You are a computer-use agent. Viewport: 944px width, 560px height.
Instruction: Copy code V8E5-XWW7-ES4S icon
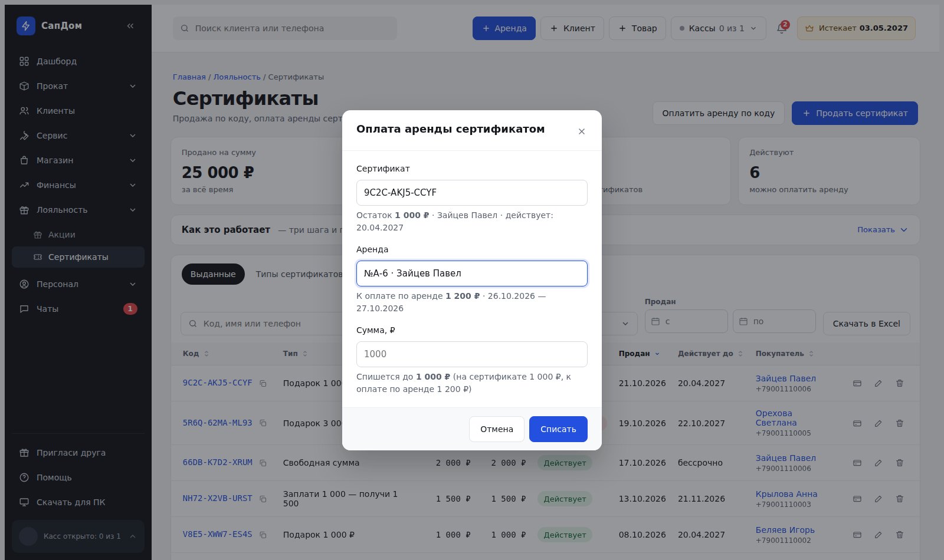pyautogui.click(x=263, y=535)
